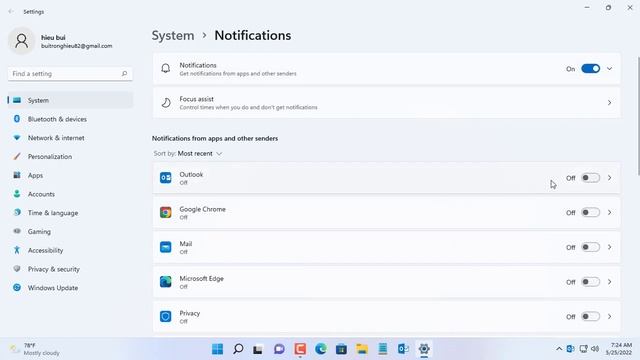Open the Chat app from taskbar

click(279, 349)
